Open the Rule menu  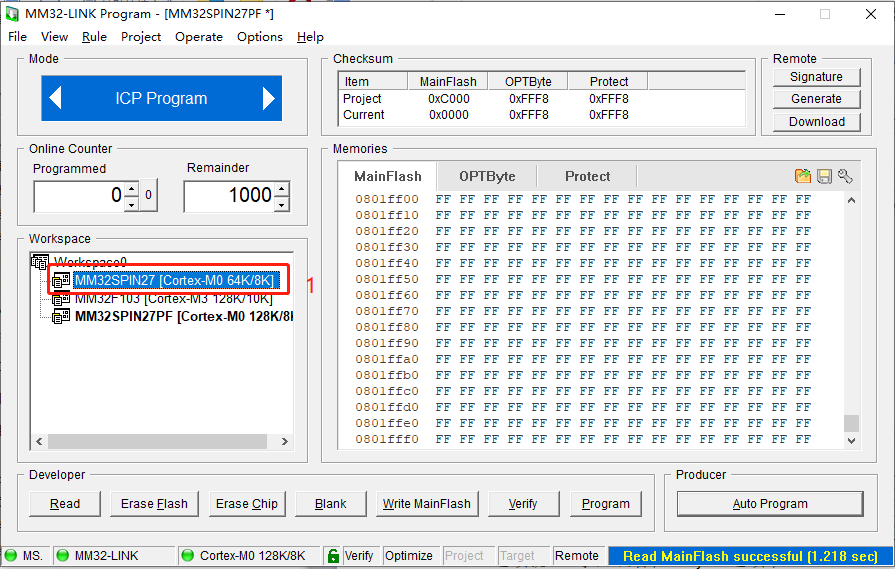(94, 37)
